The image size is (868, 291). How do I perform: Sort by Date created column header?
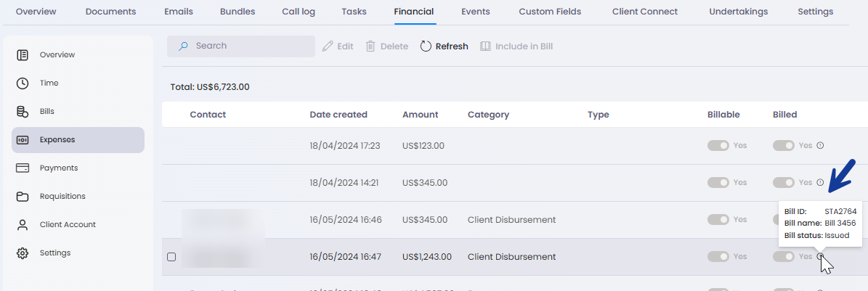pos(338,115)
